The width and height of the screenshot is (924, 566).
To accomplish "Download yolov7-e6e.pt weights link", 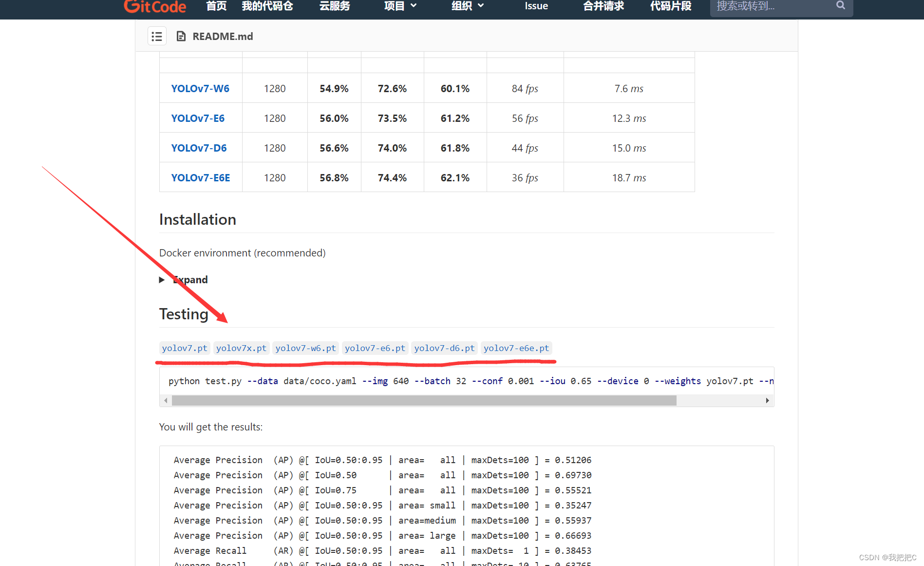I will [516, 348].
